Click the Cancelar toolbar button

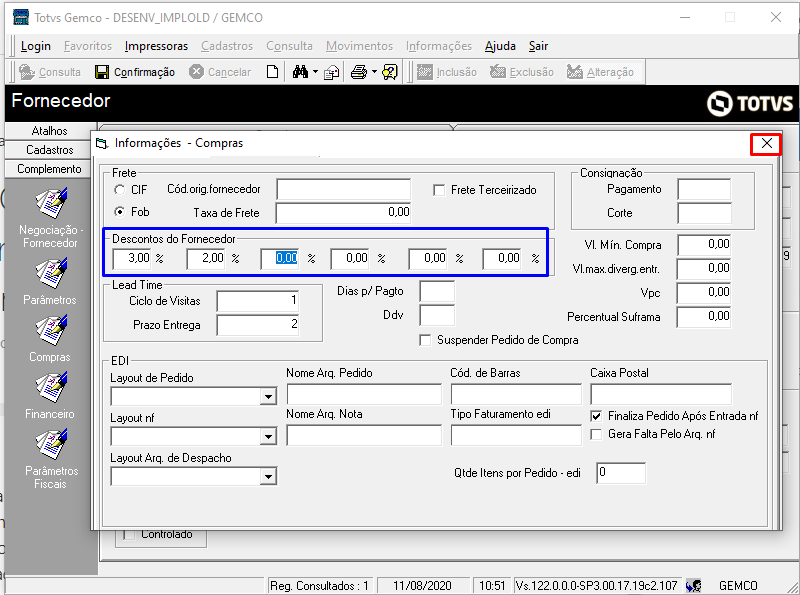pos(220,72)
